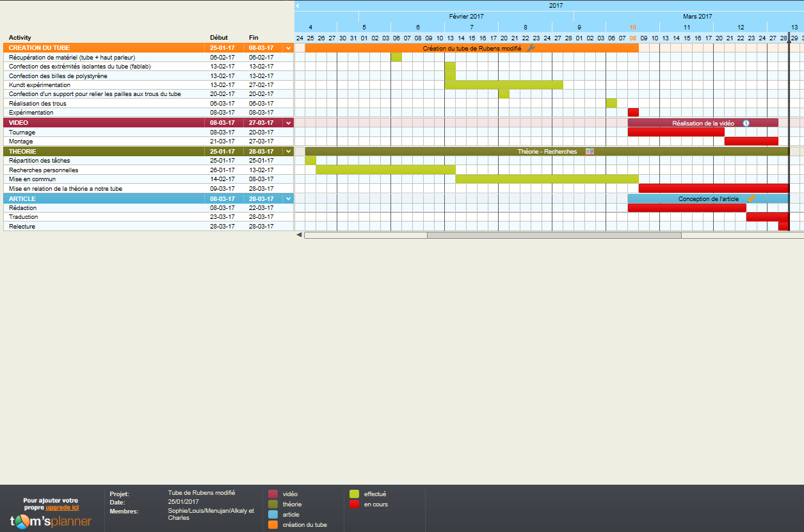The width and height of the screenshot is (804, 532).
Task: Click the tom's planner logo
Action: click(51, 521)
